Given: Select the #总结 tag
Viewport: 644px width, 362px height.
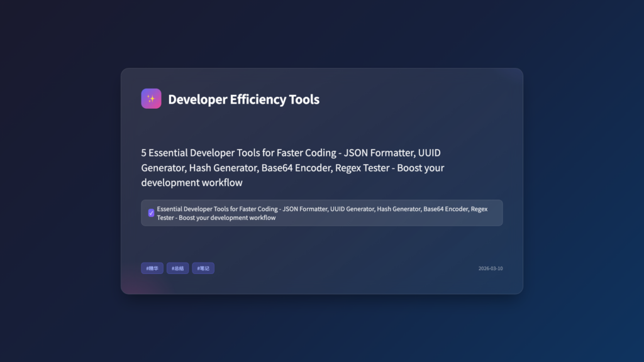Looking at the screenshot, I should 177,268.
